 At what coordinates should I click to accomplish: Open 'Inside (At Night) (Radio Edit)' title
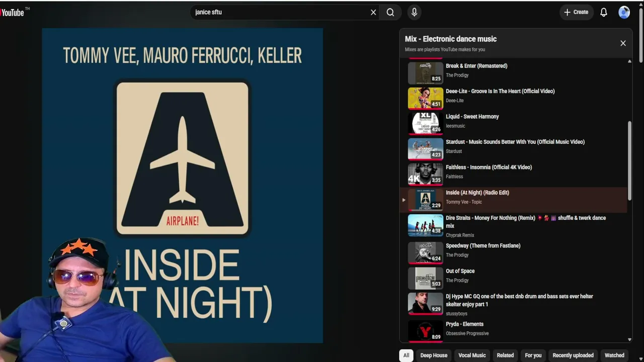pos(477,193)
